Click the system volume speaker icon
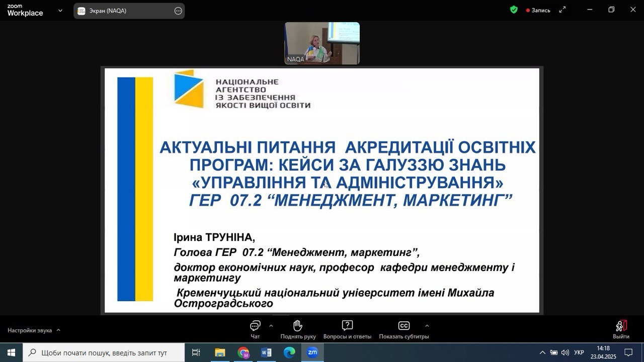Screen dimensions: 644x362 coord(565,353)
